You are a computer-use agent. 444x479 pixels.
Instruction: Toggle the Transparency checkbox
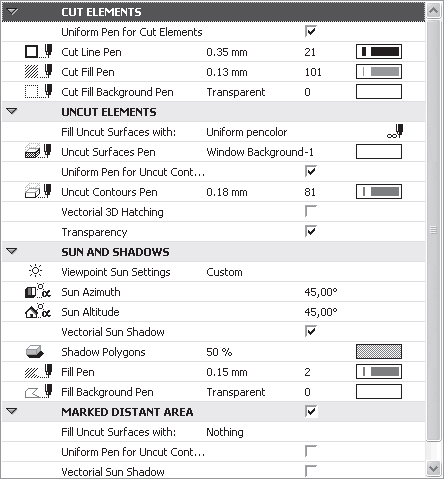(311, 231)
